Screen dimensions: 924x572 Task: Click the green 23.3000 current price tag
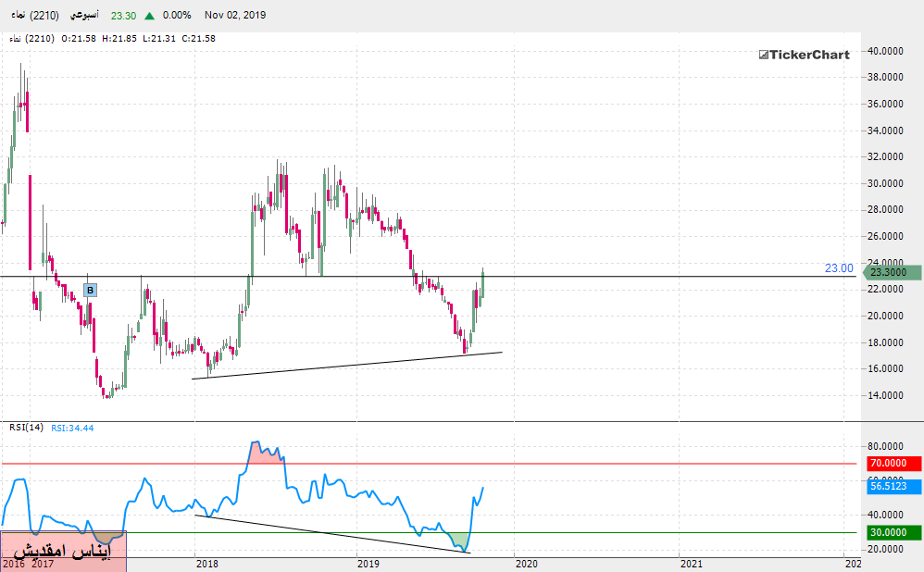[894, 272]
